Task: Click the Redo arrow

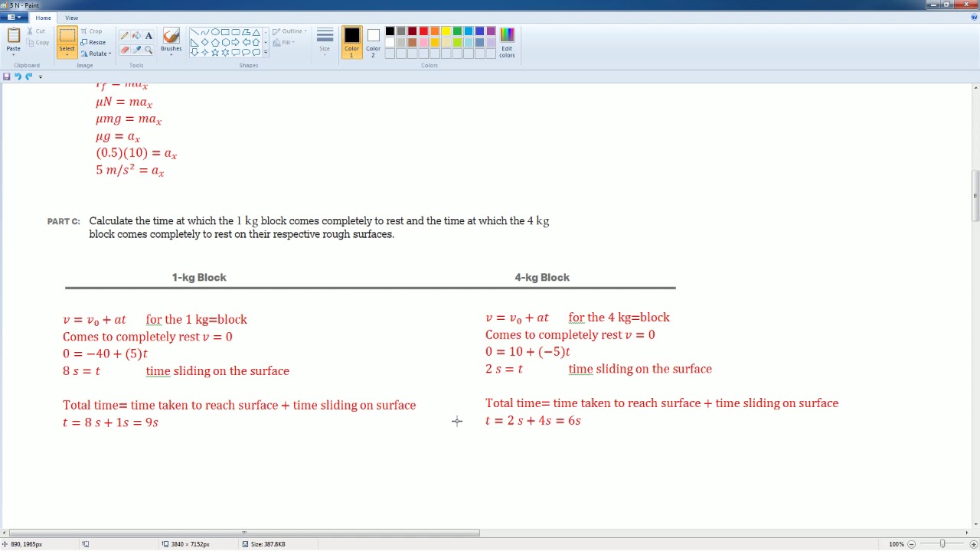Action: click(29, 77)
